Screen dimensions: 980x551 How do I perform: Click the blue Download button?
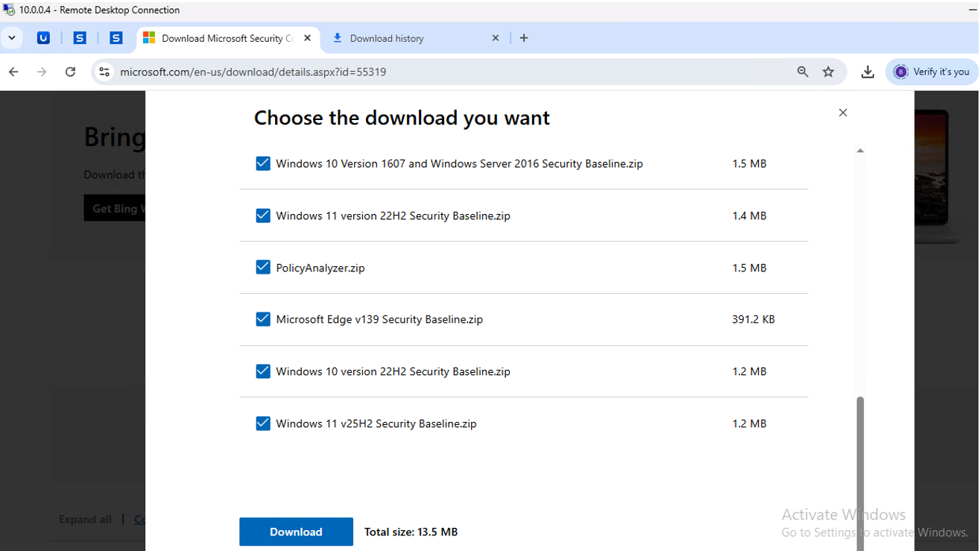296,532
